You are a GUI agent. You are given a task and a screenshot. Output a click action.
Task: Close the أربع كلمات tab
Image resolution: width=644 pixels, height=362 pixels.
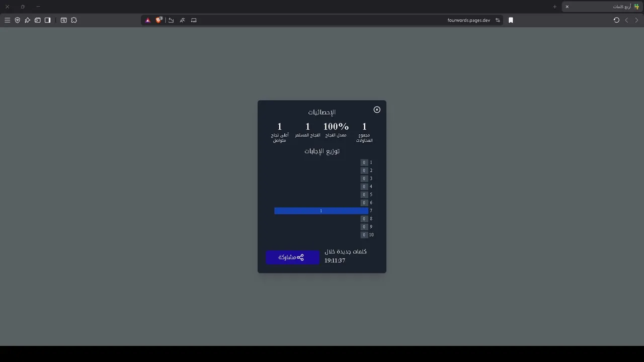[x=567, y=7]
